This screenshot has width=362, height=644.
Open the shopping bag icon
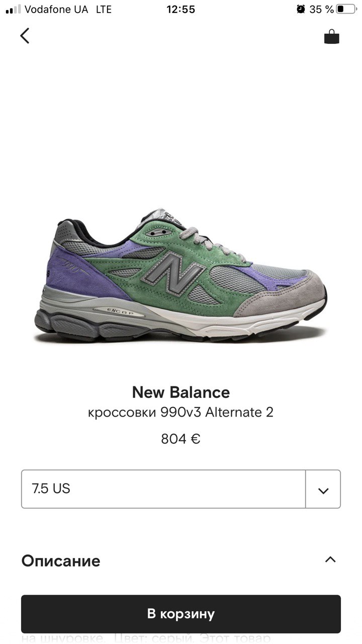coord(331,36)
